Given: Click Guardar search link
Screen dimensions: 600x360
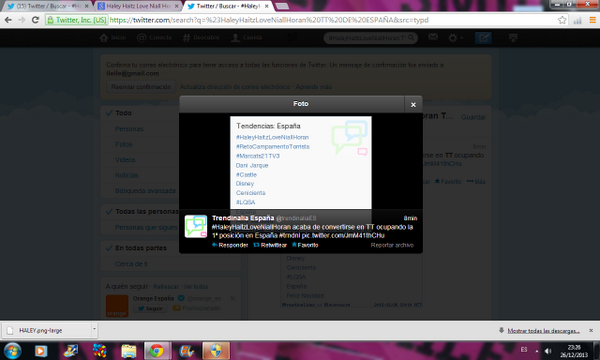Looking at the screenshot, I should tap(473, 117).
